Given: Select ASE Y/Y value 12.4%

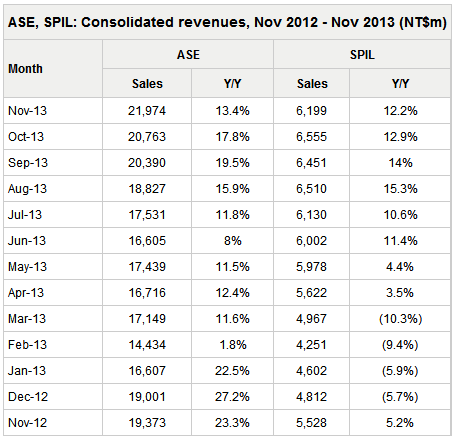Looking at the screenshot, I should (x=232, y=292).
